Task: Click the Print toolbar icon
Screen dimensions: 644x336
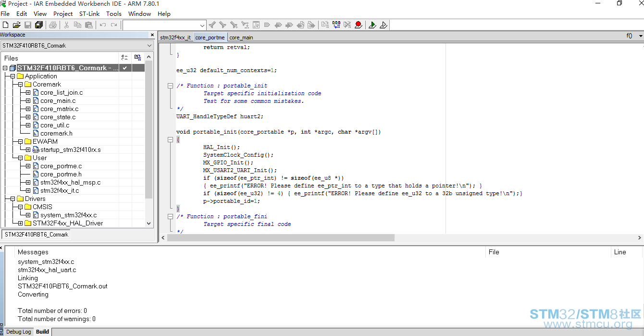Action: [53, 25]
